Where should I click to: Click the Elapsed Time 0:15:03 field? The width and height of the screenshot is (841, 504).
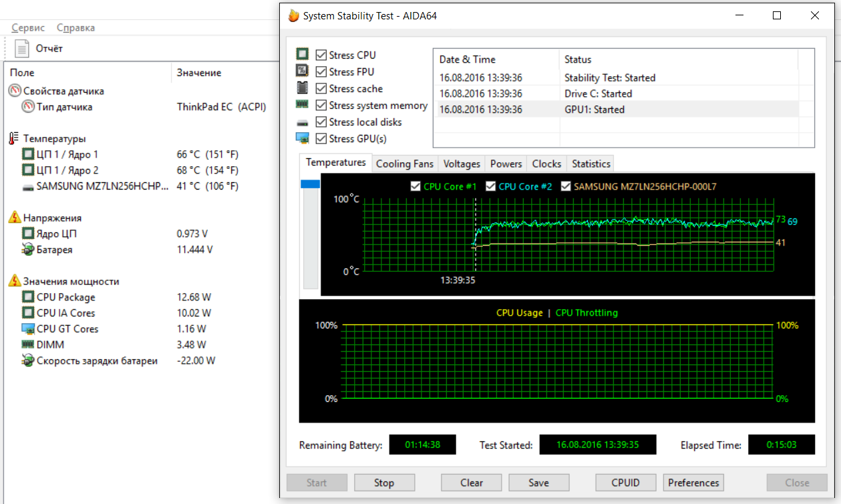782,445
